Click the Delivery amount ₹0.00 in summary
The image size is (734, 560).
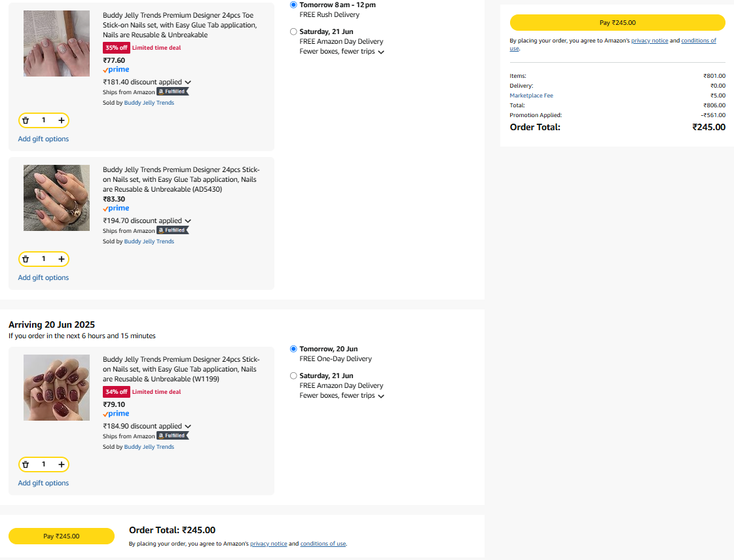click(x=718, y=86)
